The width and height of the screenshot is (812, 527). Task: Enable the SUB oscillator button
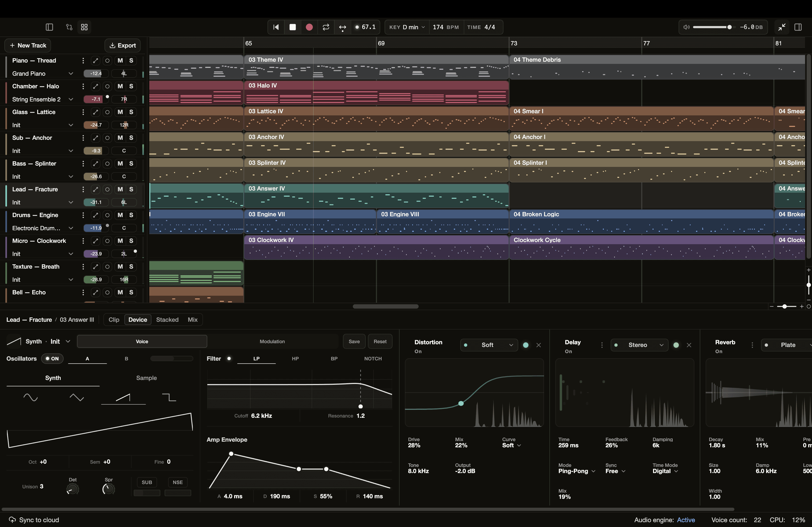coord(147,482)
